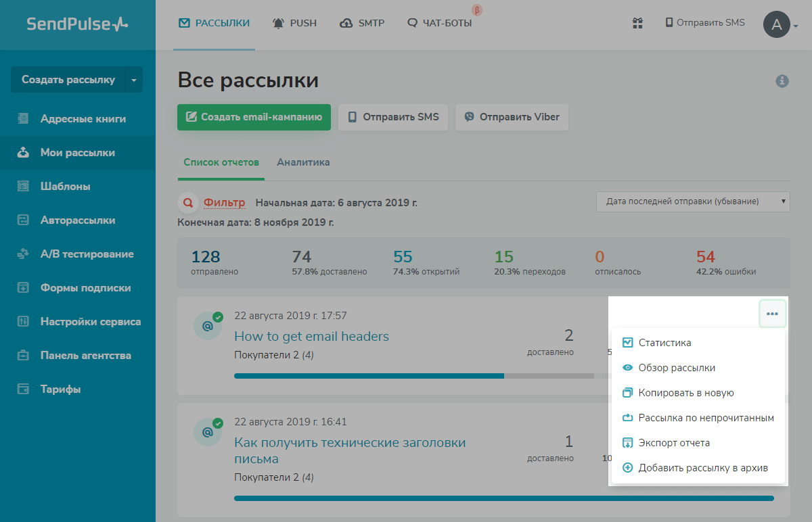Image resolution: width=812 pixels, height=522 pixels.
Task: Open the gift icon in the header
Action: pos(637,23)
